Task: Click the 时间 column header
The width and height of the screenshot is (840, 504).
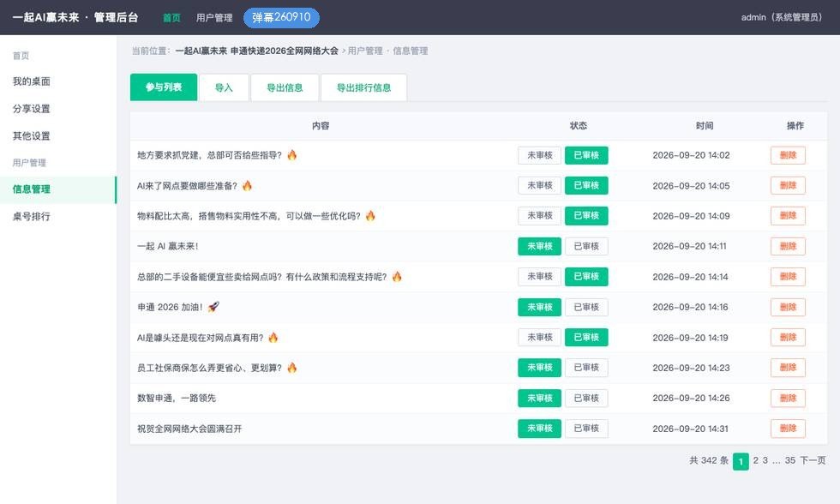Action: (705, 125)
